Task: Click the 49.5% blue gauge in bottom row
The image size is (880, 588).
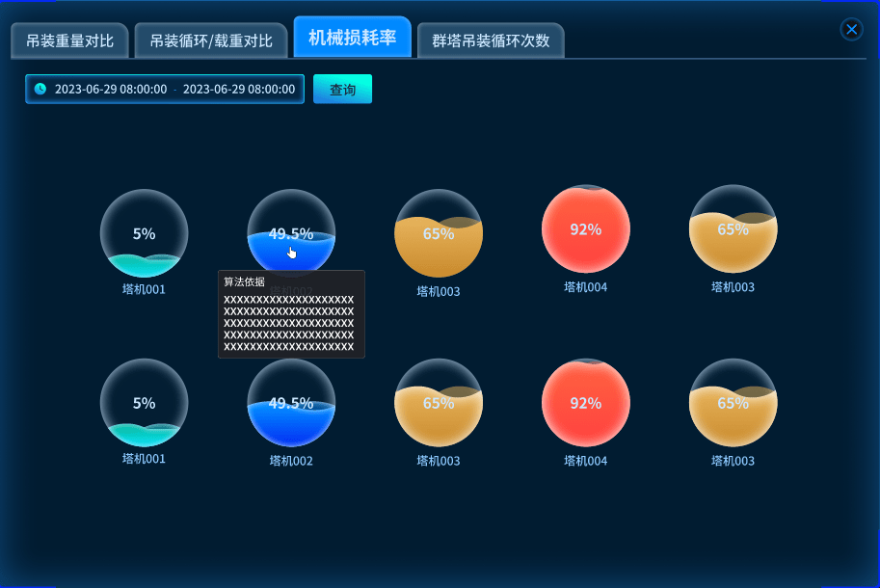Action: [x=291, y=403]
